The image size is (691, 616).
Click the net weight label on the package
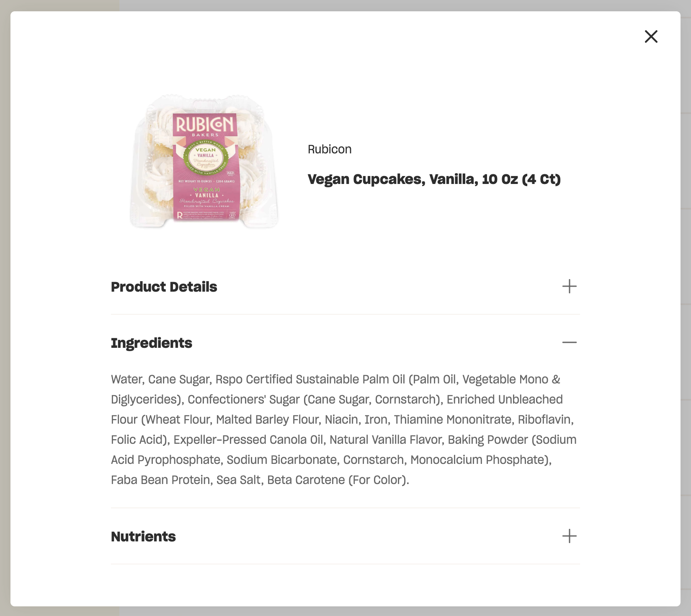[206, 181]
